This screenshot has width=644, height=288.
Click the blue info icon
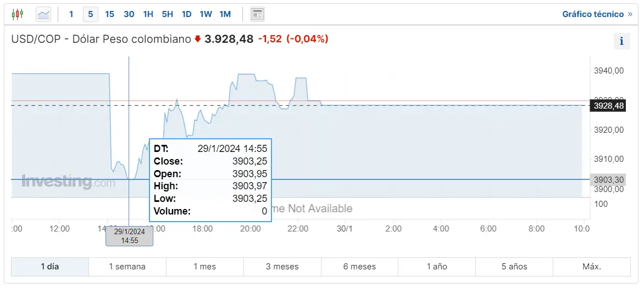622,42
